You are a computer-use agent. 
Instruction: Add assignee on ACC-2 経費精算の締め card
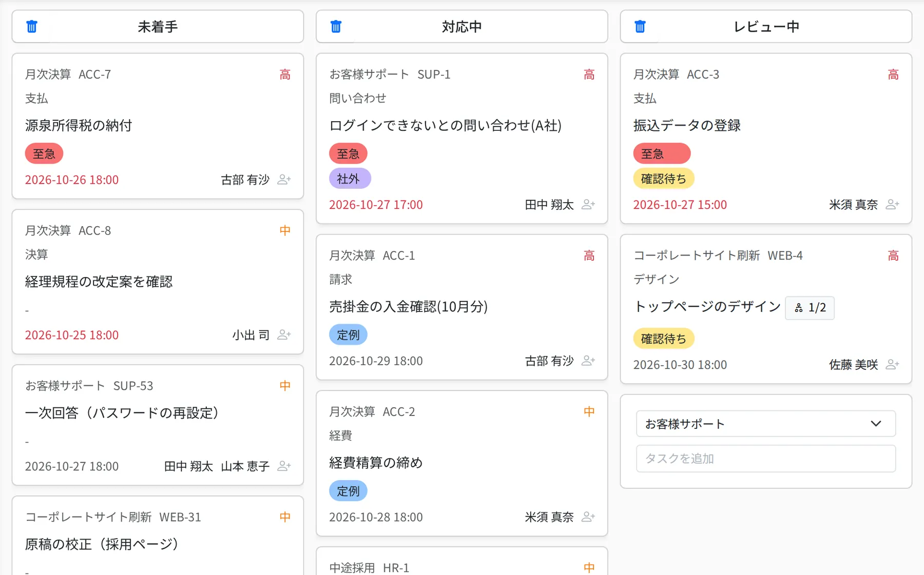tap(588, 517)
